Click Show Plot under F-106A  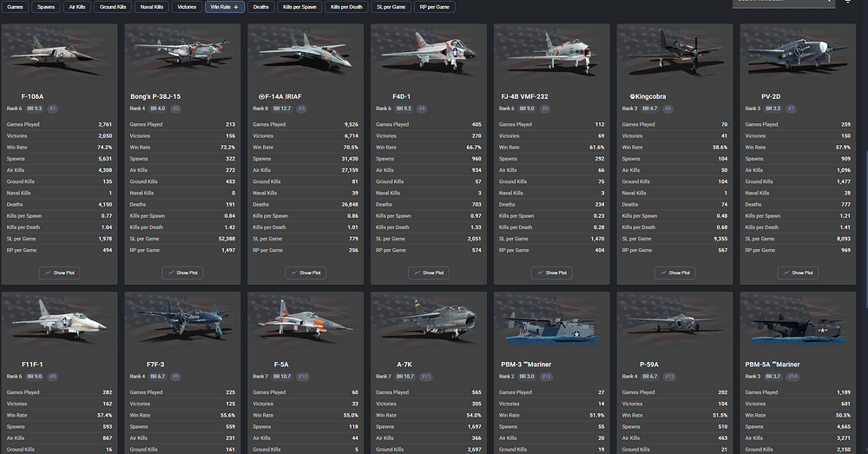[x=59, y=273]
